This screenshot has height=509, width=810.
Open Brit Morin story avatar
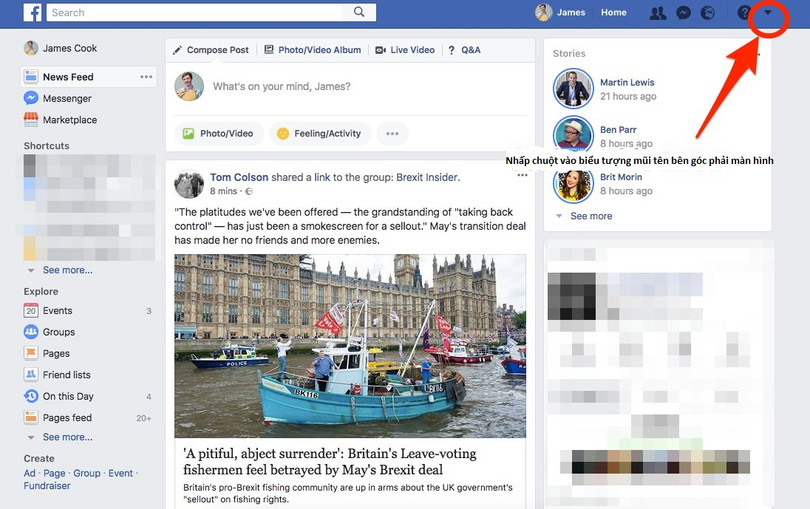click(573, 184)
